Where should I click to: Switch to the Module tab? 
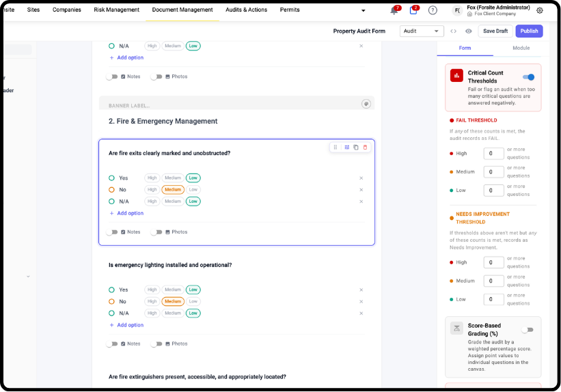click(x=521, y=48)
